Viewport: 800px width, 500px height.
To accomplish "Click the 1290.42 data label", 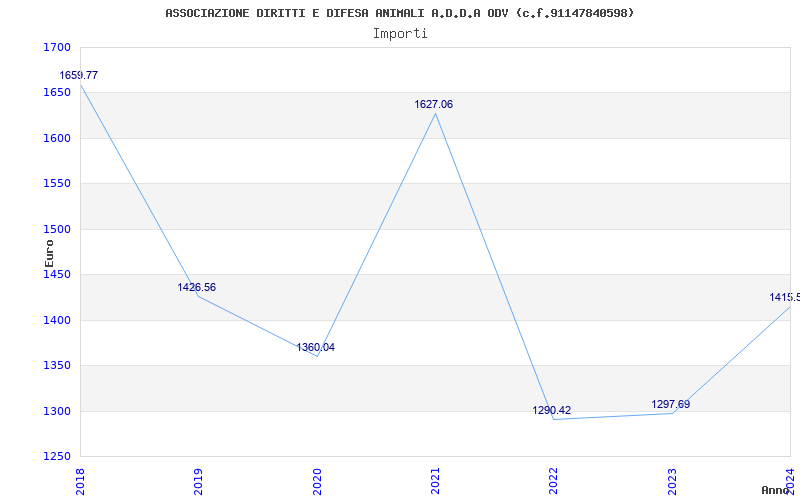I will (552, 410).
